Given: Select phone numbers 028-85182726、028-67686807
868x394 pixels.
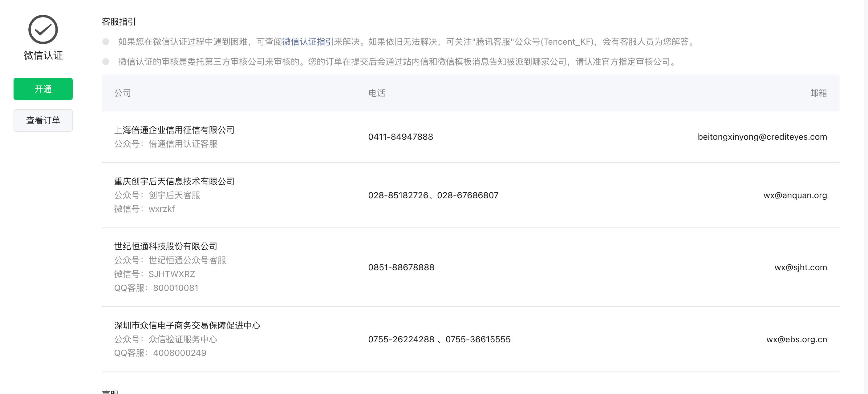Looking at the screenshot, I should [x=433, y=195].
